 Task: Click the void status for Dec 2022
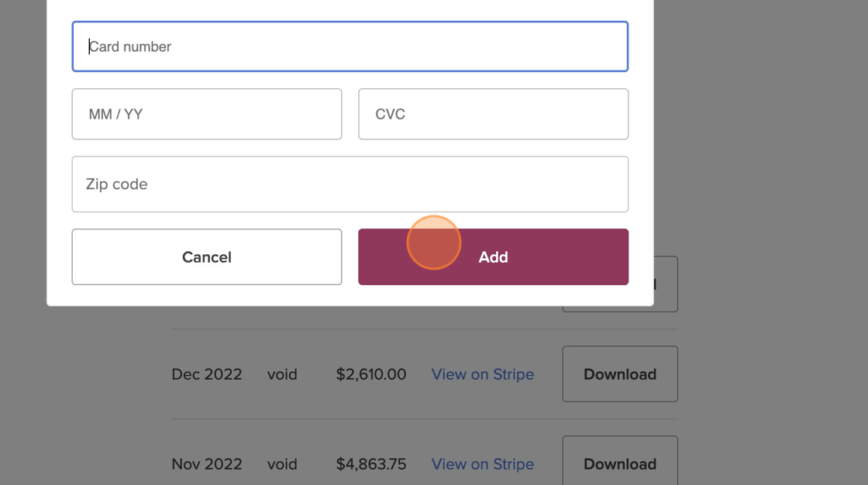pyautogui.click(x=282, y=374)
